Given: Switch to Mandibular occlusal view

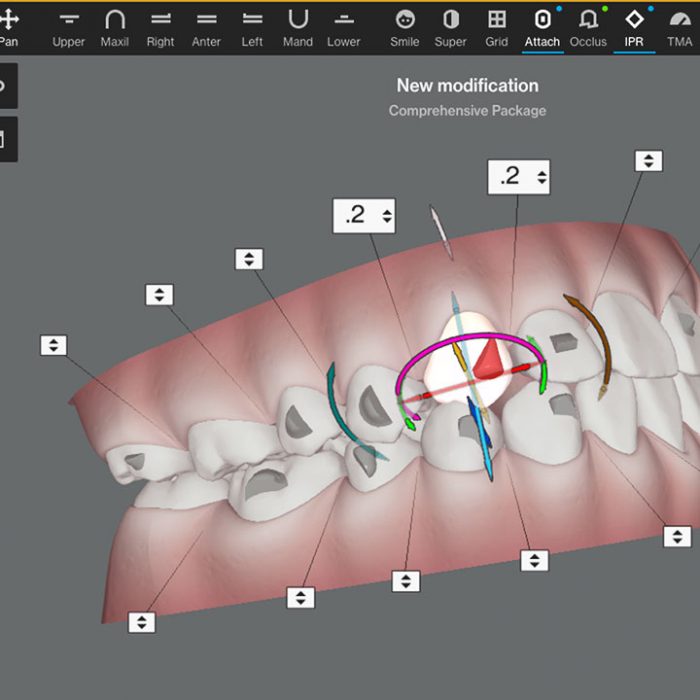Looking at the screenshot, I should 298,29.
